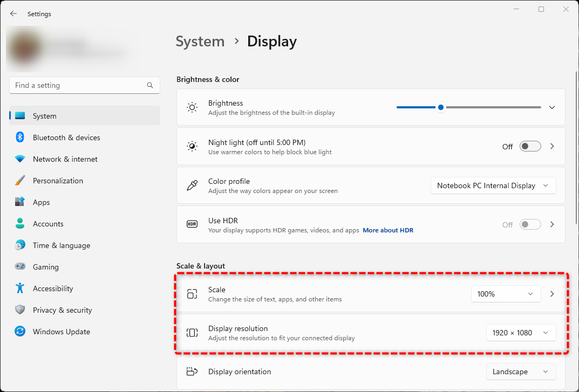Open the Scale percentage dropdown
The image size is (579, 392).
click(x=506, y=294)
